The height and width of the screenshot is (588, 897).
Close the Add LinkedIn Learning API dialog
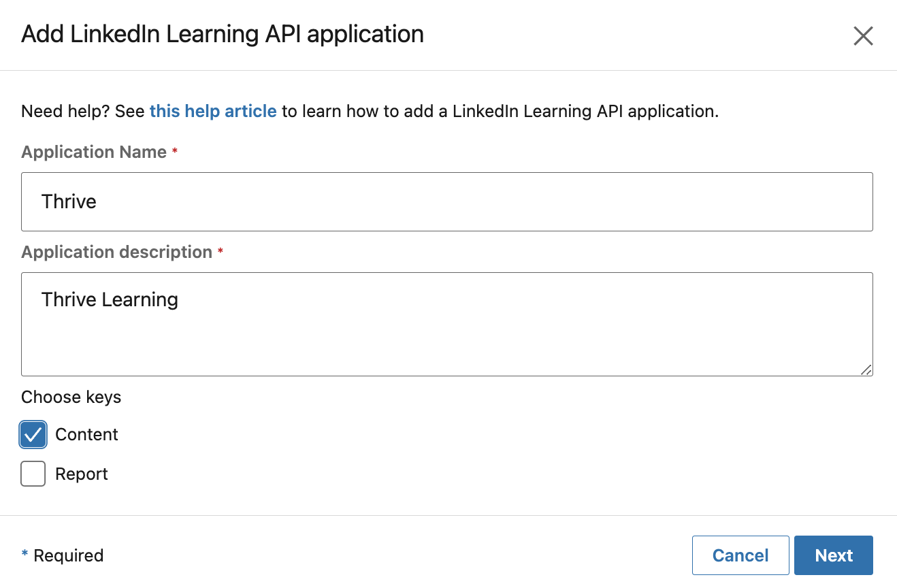(x=863, y=36)
